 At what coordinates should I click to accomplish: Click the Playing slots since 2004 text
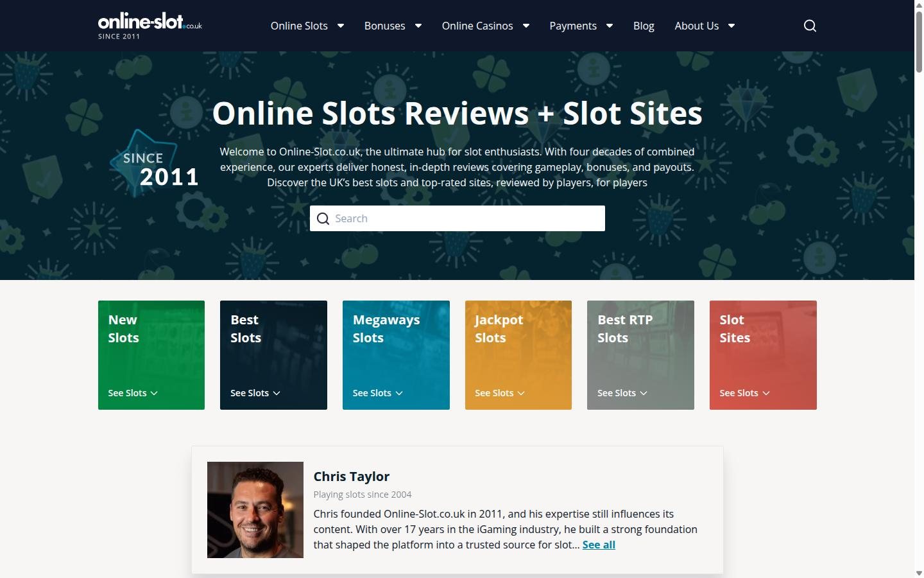tap(363, 495)
